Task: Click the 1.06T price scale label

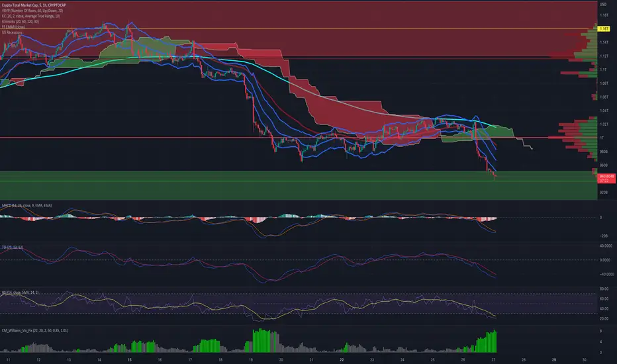Action: 604,97
